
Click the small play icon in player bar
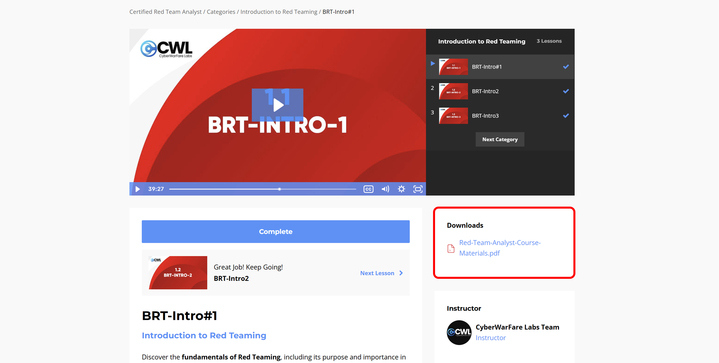point(137,189)
